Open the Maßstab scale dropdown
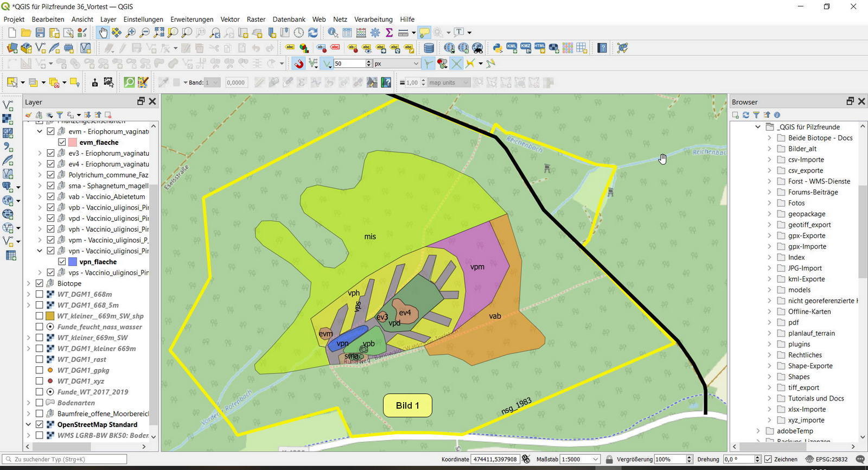The height and width of the screenshot is (470, 868). click(595, 459)
